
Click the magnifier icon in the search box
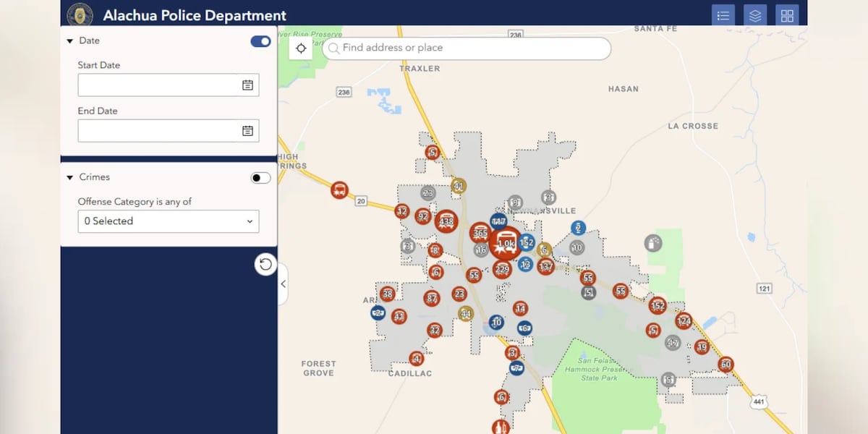click(333, 48)
